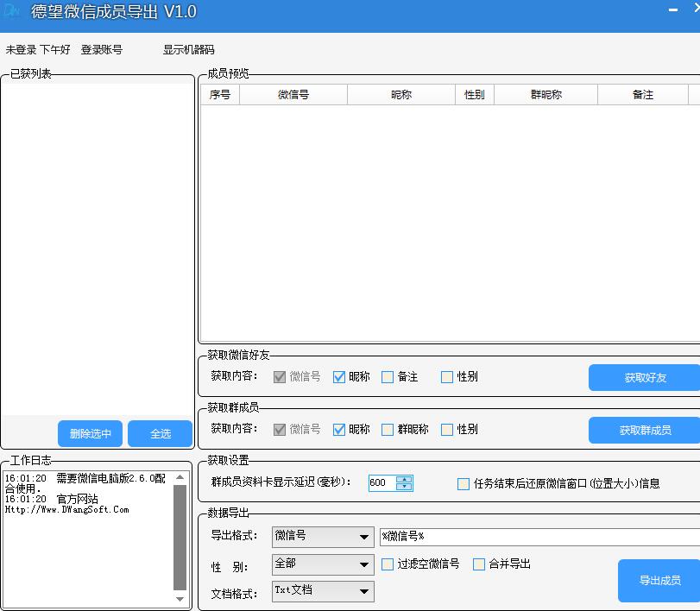Enable the 性别 checkbox under 获取群成员
This screenshot has width=700, height=611.
445,429
